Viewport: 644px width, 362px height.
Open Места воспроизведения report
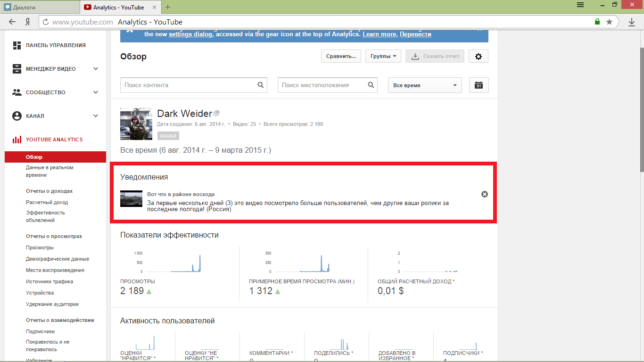pyautogui.click(x=55, y=270)
